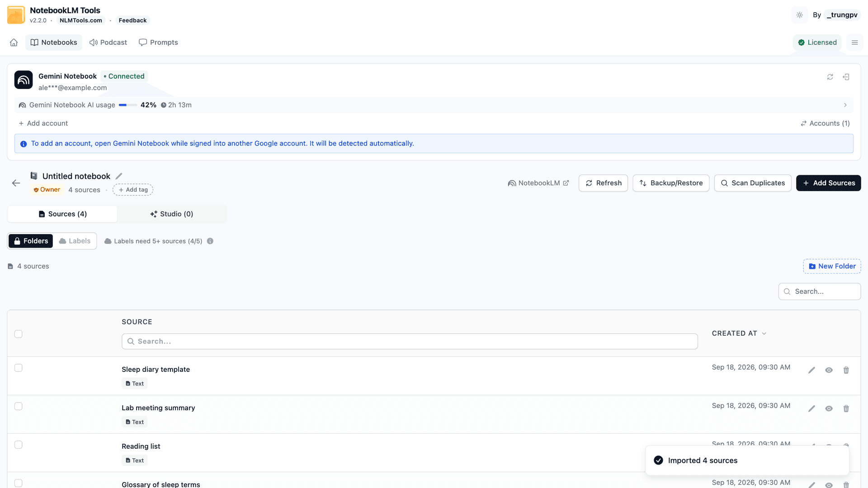Edit the Sleep diary template source

coord(812,370)
